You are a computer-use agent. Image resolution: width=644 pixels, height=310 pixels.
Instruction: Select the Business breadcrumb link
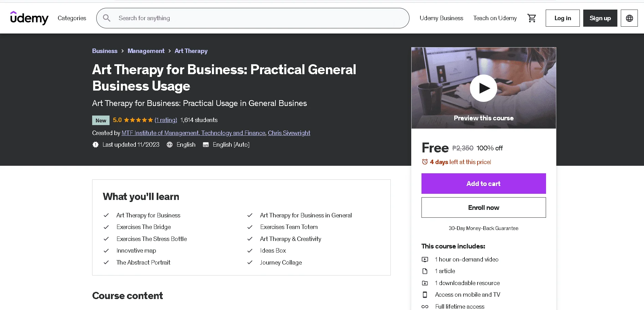point(105,51)
